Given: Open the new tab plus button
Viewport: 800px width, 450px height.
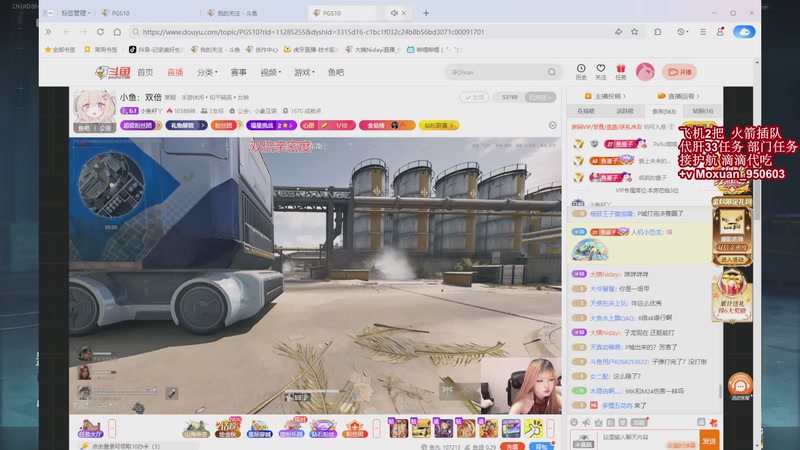Looking at the screenshot, I should [x=426, y=13].
